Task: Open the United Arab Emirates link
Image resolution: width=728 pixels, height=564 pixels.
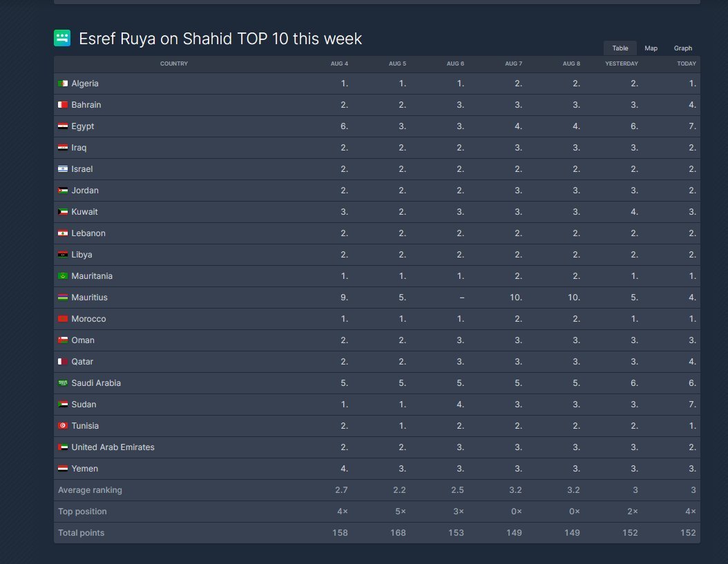Action: pos(113,447)
